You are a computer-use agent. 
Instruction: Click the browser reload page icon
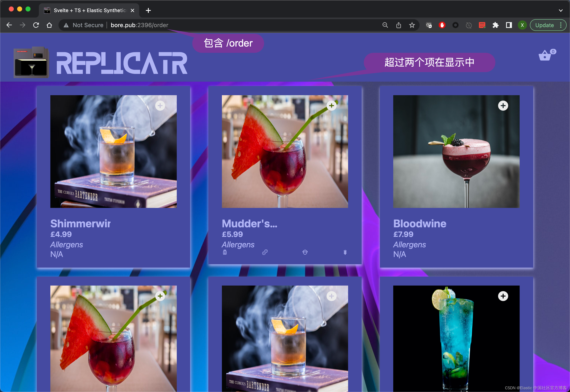pyautogui.click(x=36, y=25)
